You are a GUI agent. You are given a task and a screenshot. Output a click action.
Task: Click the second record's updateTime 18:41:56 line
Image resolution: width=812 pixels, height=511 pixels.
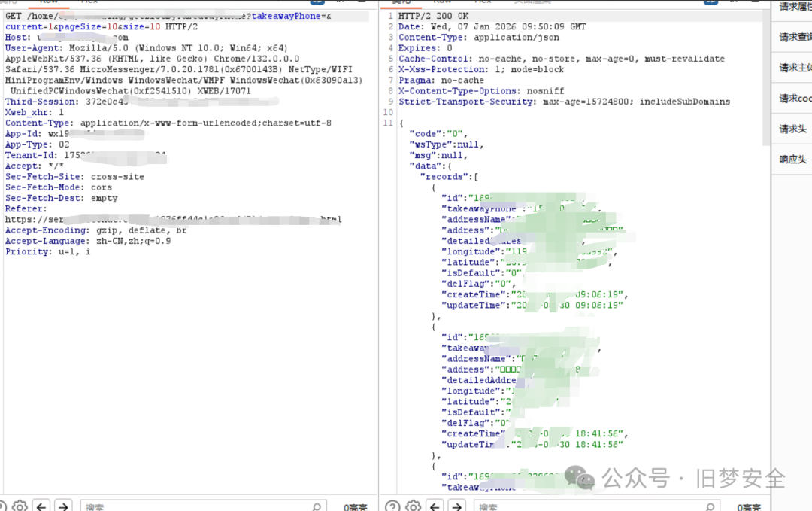[532, 445]
